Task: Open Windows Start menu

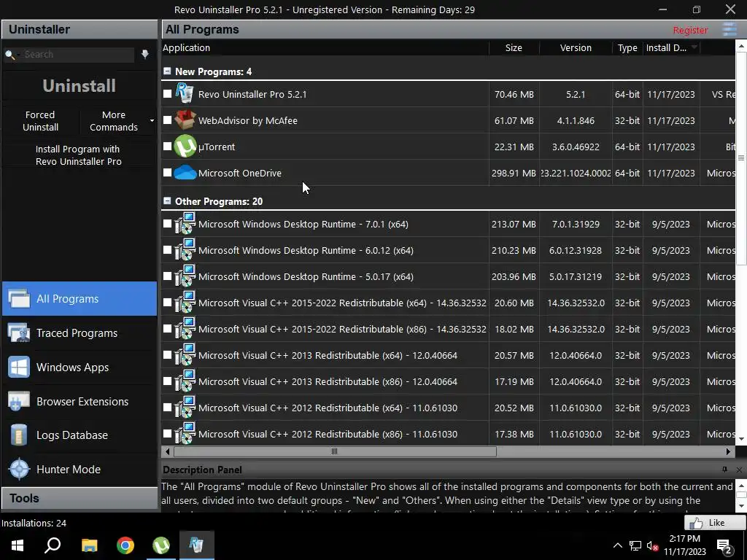Action: point(18,545)
